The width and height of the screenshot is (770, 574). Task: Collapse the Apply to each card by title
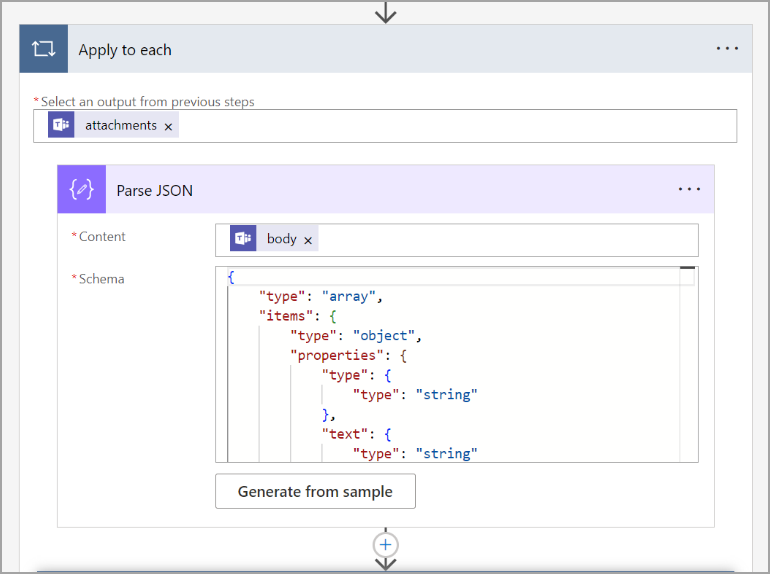pyautogui.click(x=125, y=50)
